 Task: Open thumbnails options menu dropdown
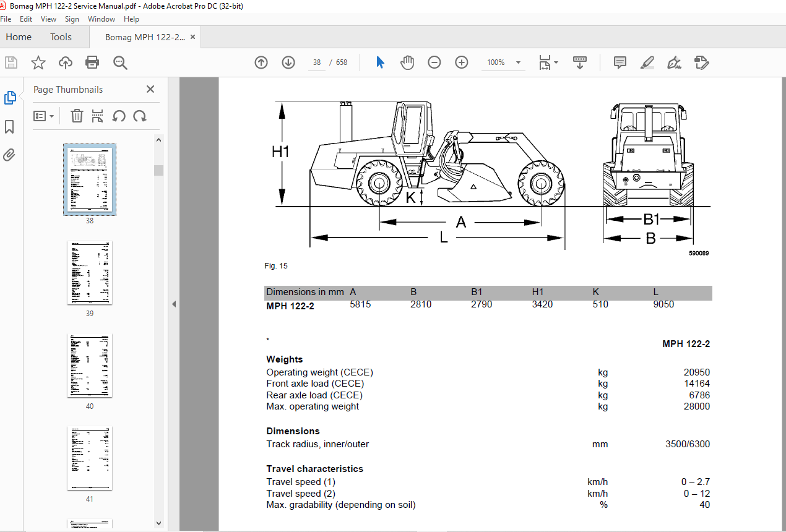coord(43,116)
